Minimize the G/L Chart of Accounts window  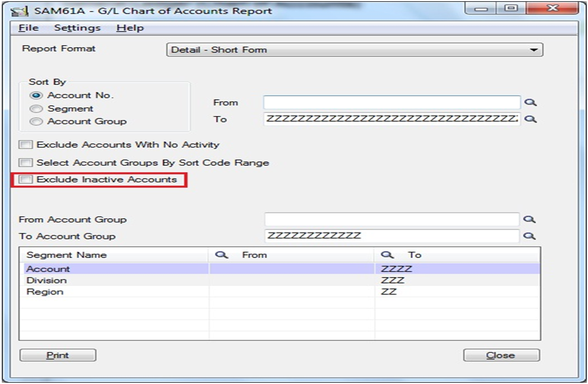tap(481, 8)
